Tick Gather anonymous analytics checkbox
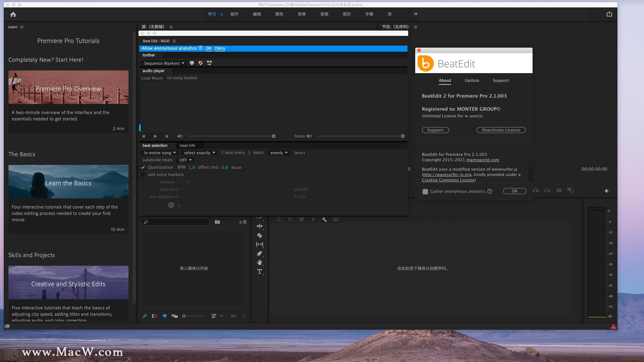Image resolution: width=644 pixels, height=362 pixels. click(425, 191)
